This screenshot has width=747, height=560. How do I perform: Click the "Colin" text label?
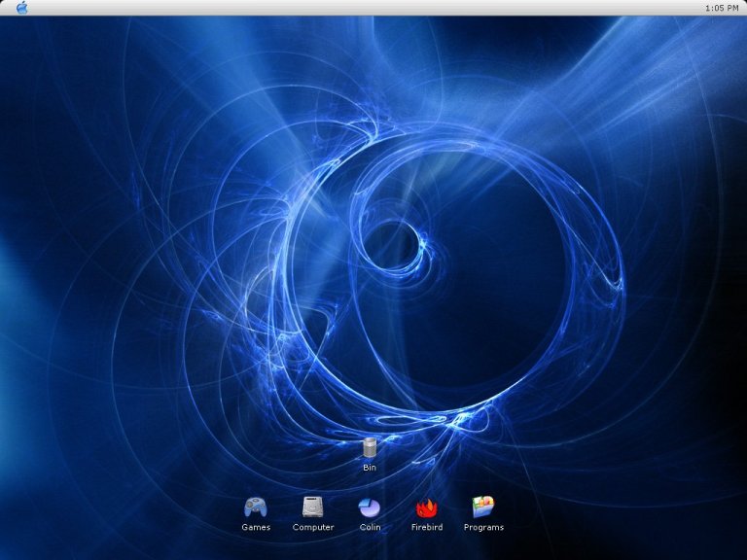click(370, 528)
